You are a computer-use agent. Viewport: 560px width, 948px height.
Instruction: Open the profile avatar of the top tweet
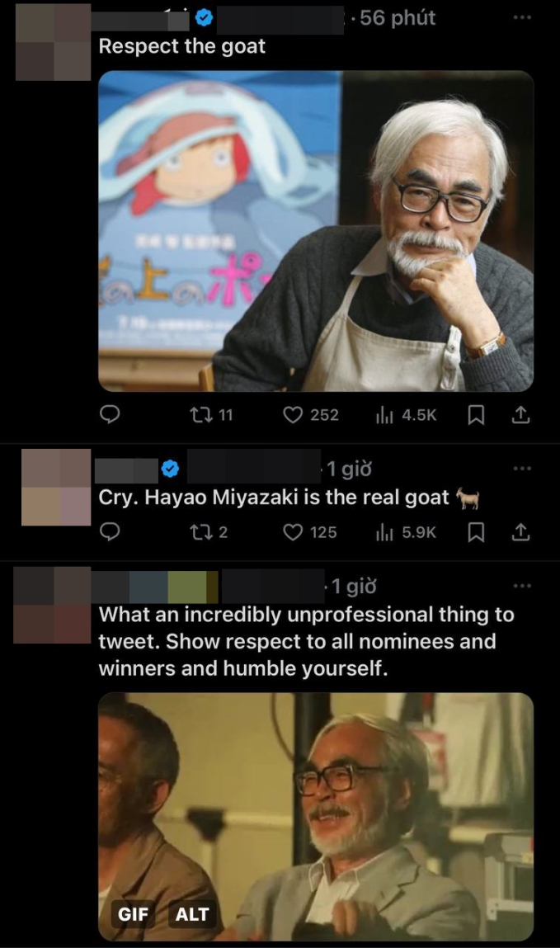(53, 41)
